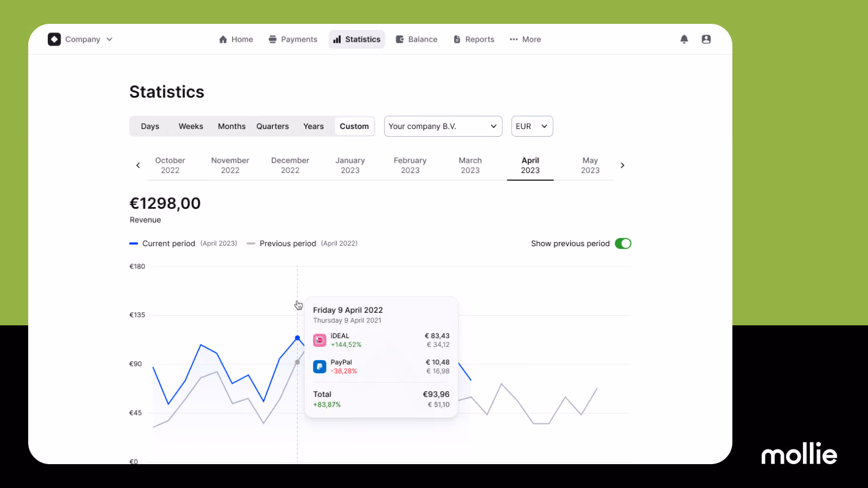Select October 2022

pos(170,165)
